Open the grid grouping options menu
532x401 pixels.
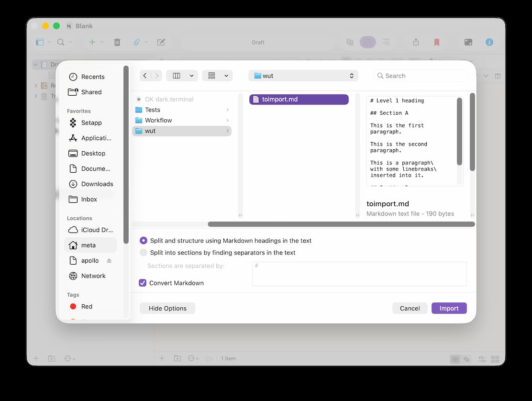pyautogui.click(x=217, y=76)
